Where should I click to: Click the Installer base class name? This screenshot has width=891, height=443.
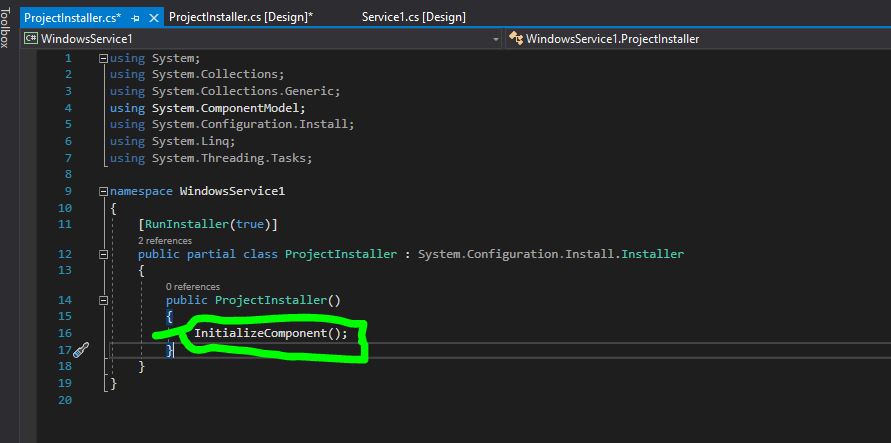click(652, 254)
